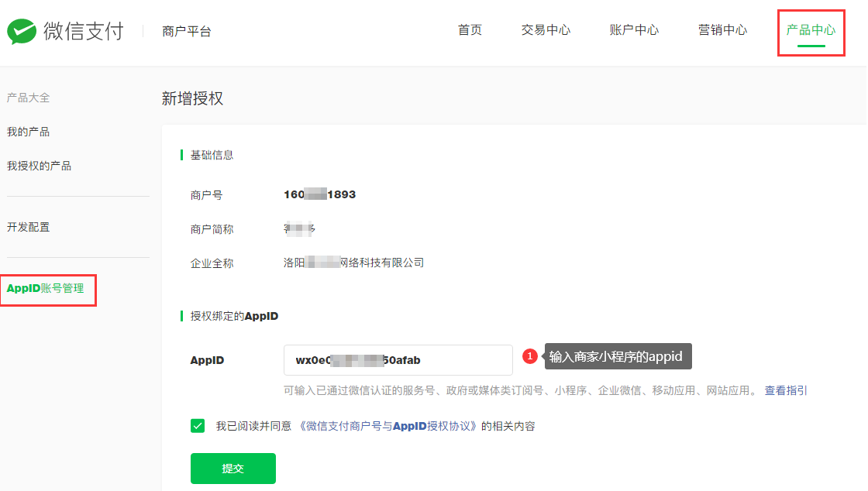
Task: Click the merchant number ending in 1893
Action: [x=319, y=194]
